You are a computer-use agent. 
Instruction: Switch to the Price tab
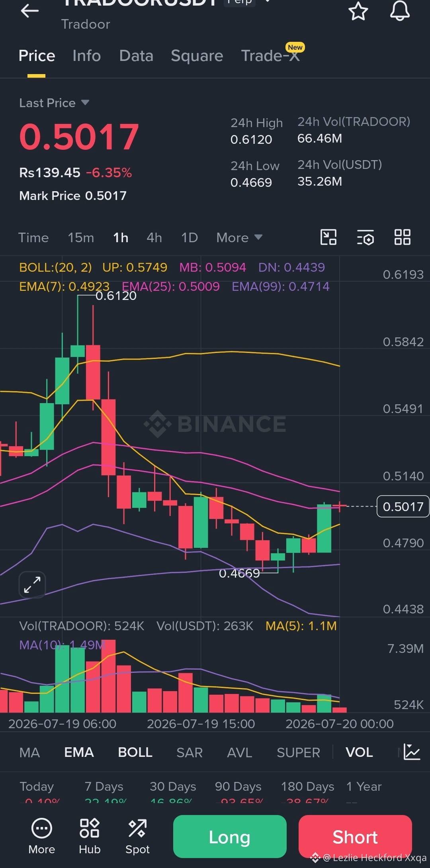tap(37, 56)
